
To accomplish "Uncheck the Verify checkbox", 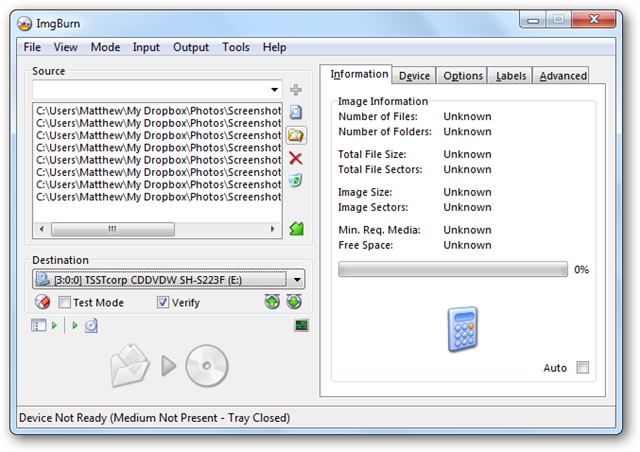I will click(x=163, y=302).
